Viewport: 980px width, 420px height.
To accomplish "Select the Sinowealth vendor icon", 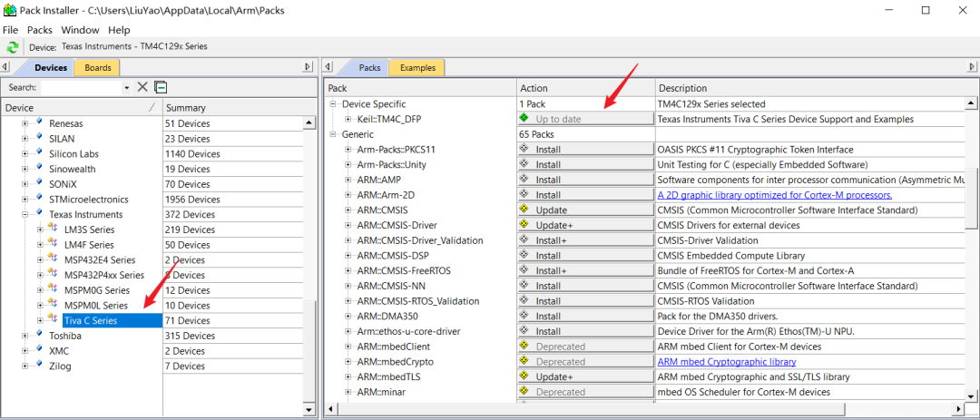I will point(39,169).
